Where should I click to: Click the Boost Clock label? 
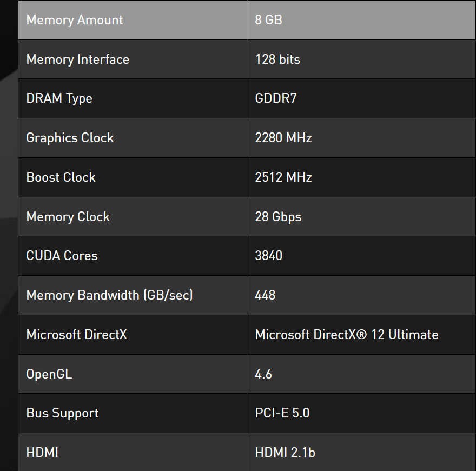coord(61,177)
